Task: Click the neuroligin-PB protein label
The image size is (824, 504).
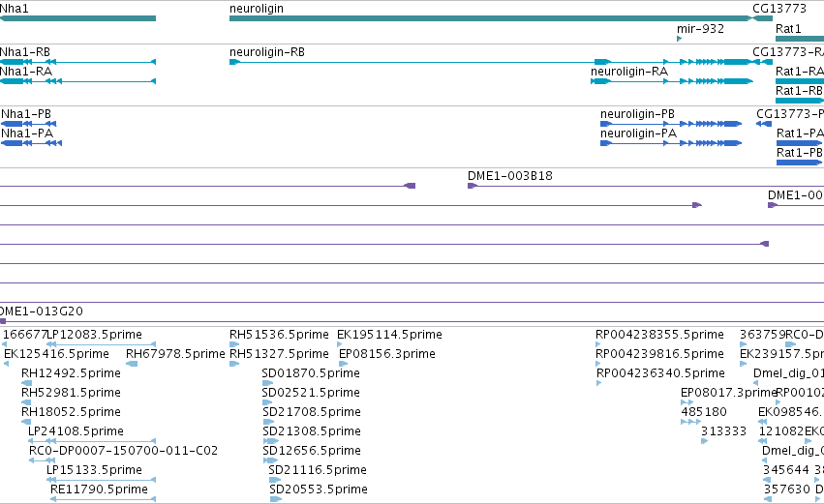Action: point(637,114)
